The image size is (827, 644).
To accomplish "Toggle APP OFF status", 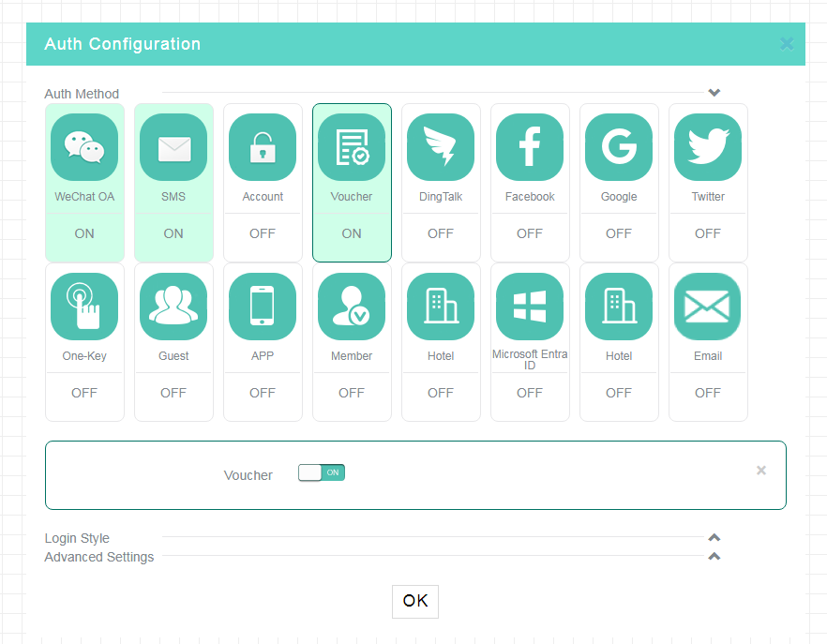I will point(263,393).
